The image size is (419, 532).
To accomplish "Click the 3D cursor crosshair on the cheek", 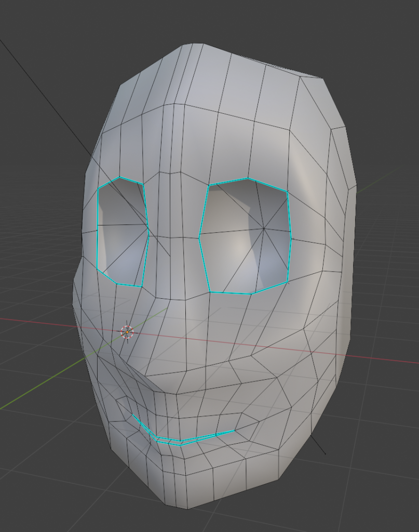I will (x=127, y=332).
